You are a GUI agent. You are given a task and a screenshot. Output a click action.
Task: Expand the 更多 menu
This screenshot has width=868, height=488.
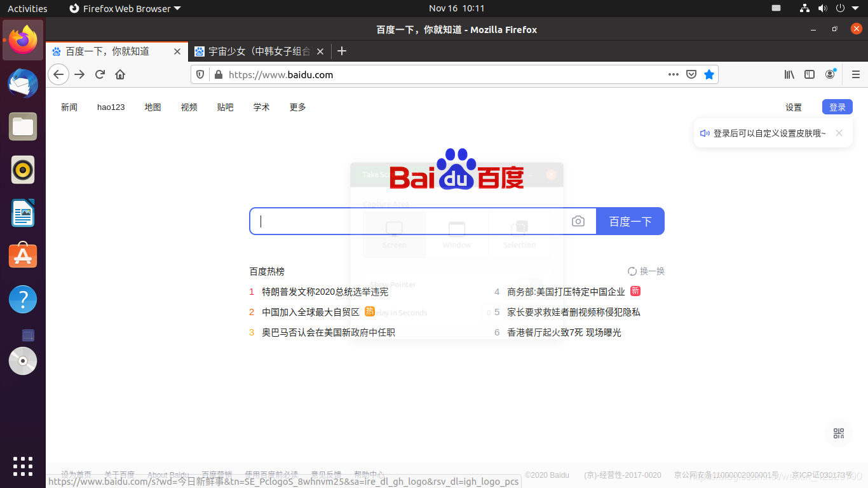tap(297, 107)
